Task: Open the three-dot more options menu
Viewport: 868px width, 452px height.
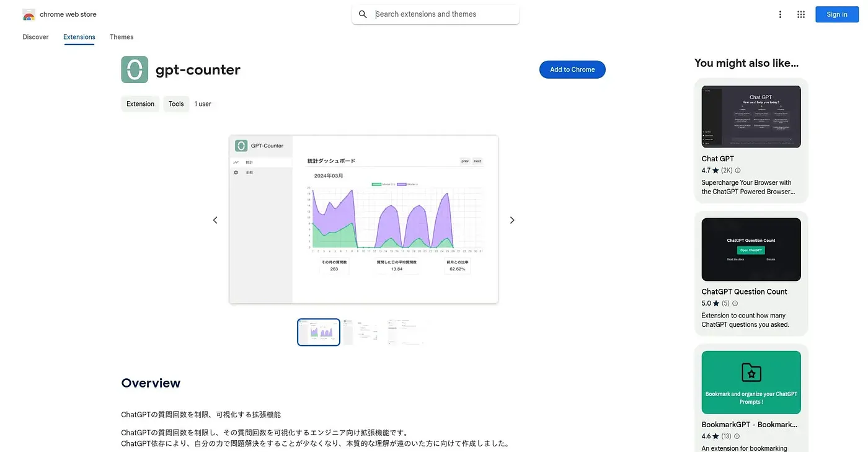Action: pos(780,14)
